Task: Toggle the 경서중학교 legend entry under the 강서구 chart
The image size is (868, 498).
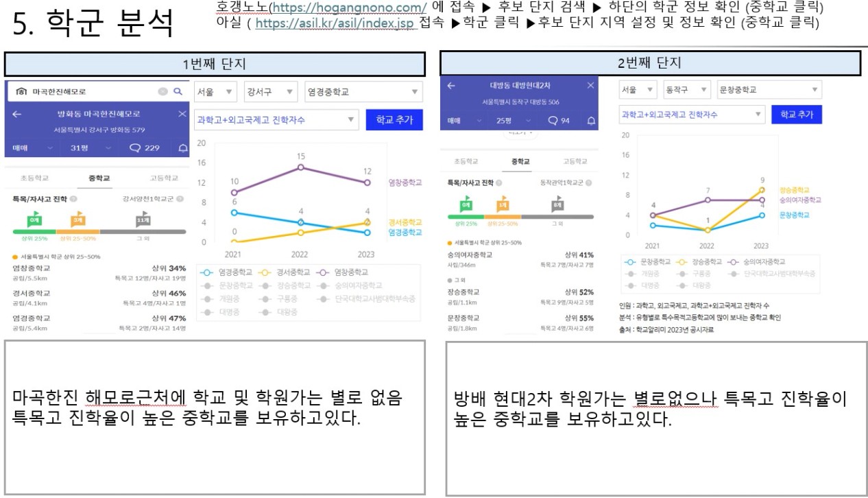Action: pos(285,272)
